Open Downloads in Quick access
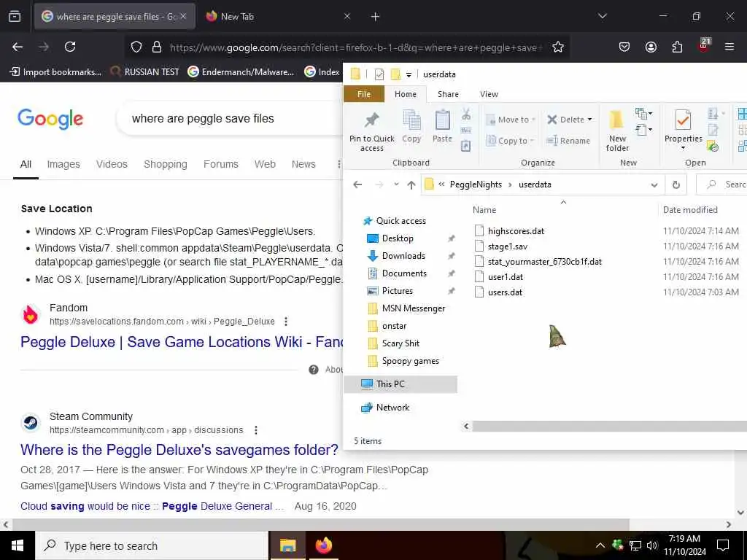Image resolution: width=747 pixels, height=560 pixels. (x=403, y=256)
